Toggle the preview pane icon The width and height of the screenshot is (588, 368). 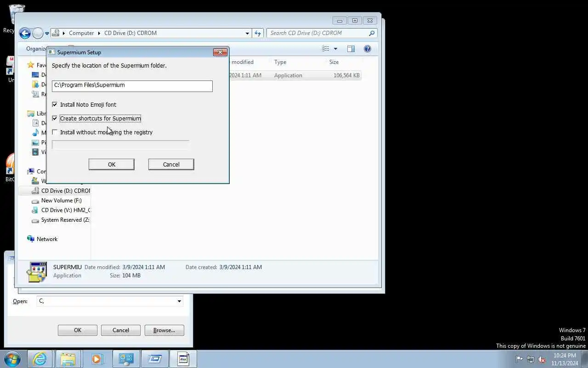(351, 49)
